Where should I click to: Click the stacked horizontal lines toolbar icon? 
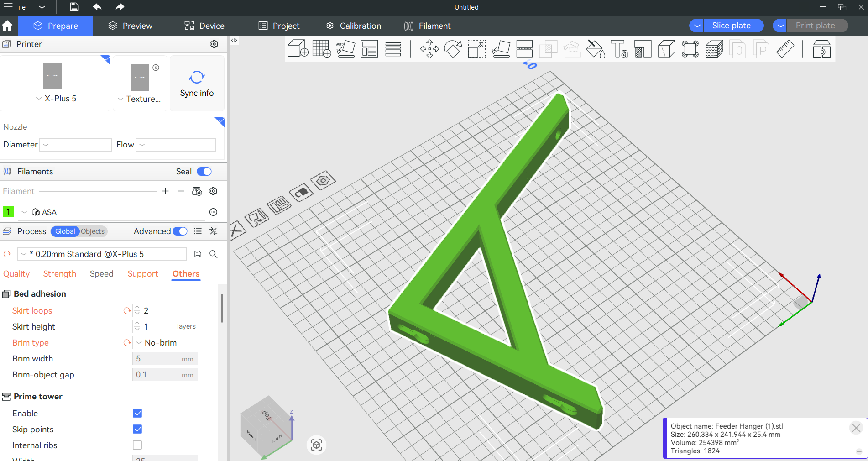[393, 49]
